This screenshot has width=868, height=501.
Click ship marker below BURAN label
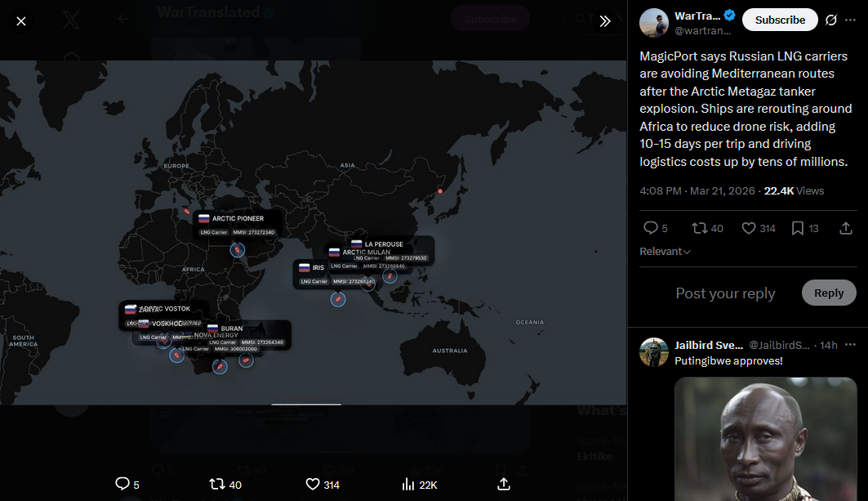(x=246, y=360)
